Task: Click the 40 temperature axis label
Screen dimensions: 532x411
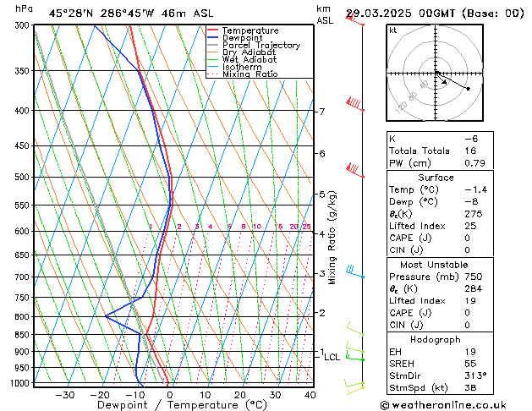Action: pyautogui.click(x=310, y=395)
